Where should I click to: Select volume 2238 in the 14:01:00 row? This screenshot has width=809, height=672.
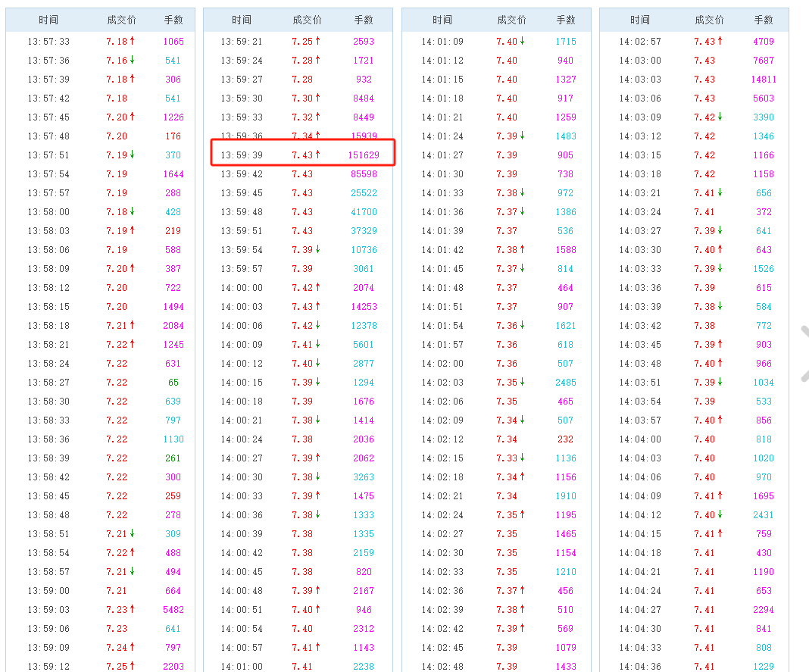[364, 667]
